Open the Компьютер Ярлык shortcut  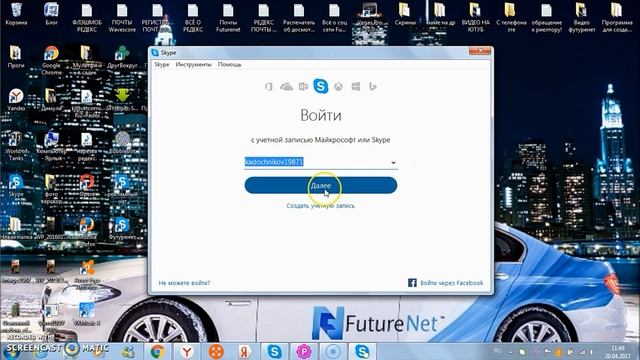(x=51, y=146)
